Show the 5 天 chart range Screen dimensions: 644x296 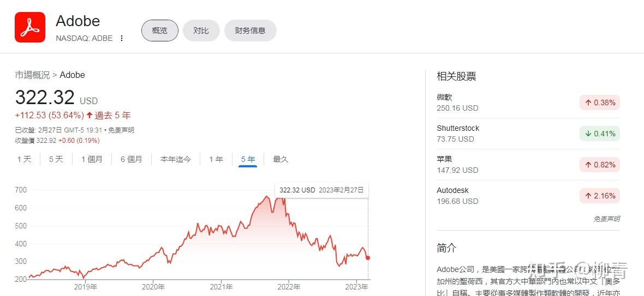(x=56, y=159)
